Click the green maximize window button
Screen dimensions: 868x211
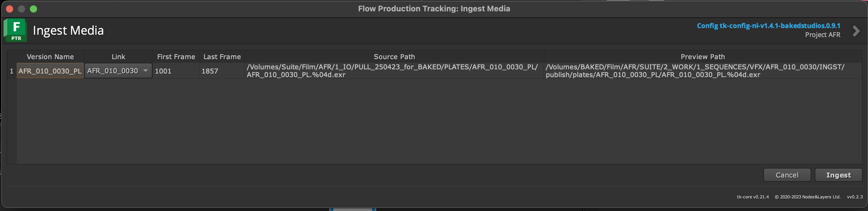(x=33, y=9)
